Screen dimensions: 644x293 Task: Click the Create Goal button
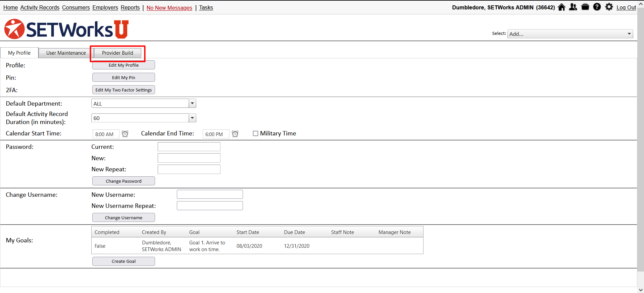pyautogui.click(x=123, y=261)
